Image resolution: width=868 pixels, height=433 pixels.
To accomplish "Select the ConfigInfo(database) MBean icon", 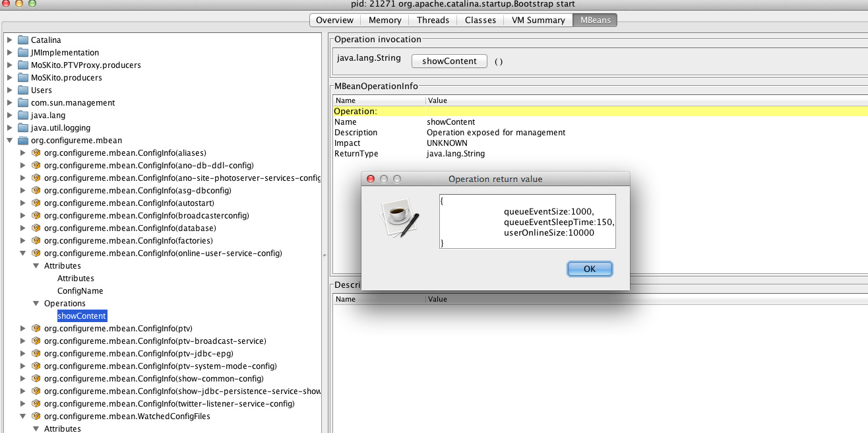I will point(36,228).
